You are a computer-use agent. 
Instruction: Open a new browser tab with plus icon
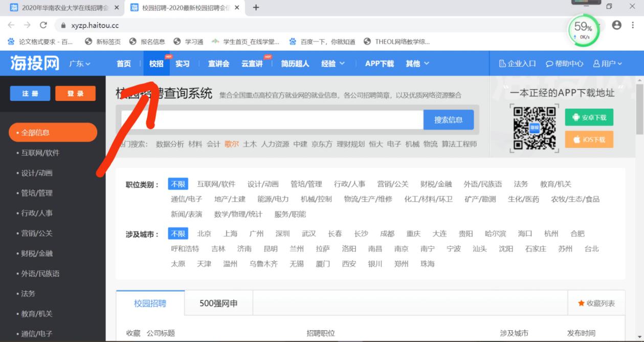pos(256,7)
